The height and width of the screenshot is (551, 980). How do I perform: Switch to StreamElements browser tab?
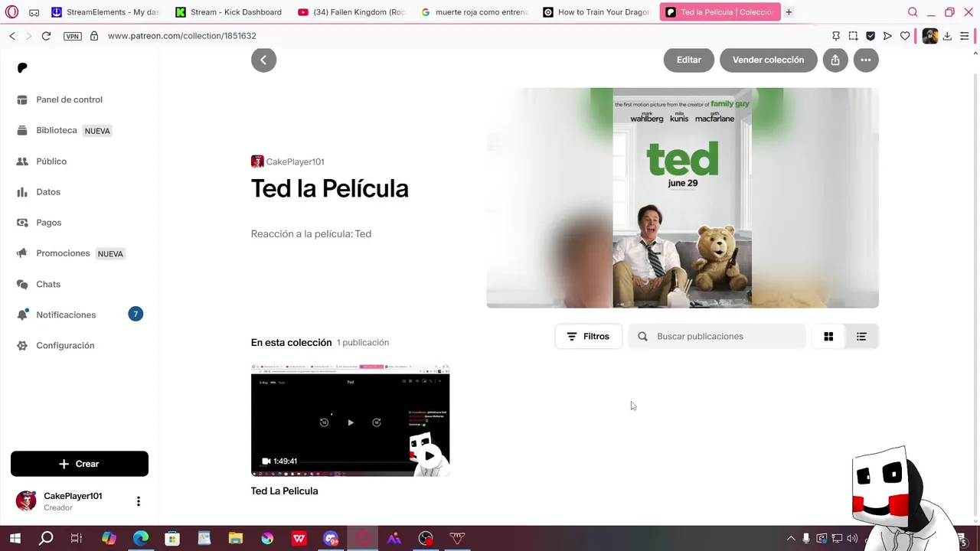pyautogui.click(x=106, y=12)
